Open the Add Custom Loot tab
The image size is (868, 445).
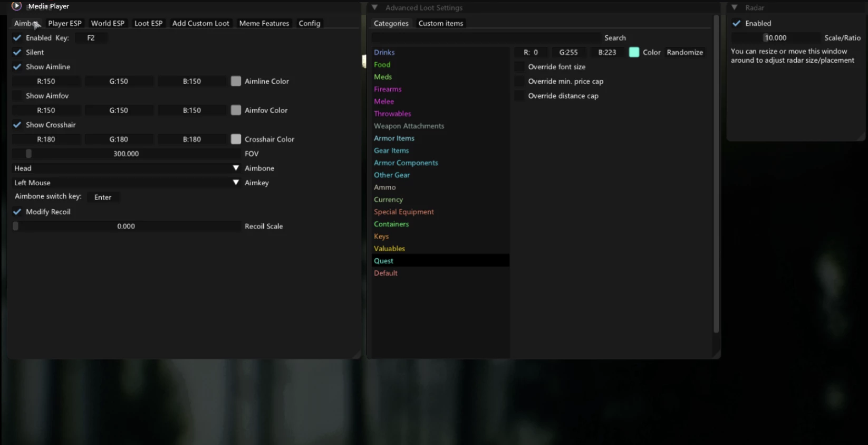pyautogui.click(x=200, y=23)
